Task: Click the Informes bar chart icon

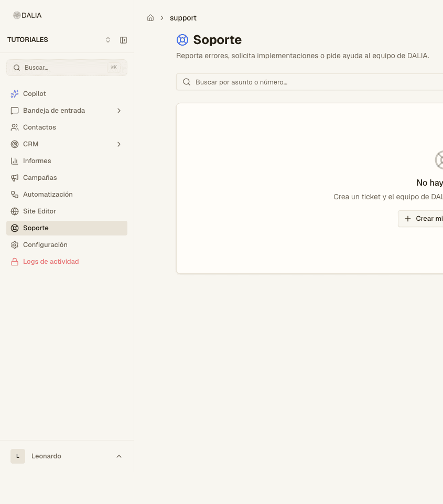Action: (15, 160)
